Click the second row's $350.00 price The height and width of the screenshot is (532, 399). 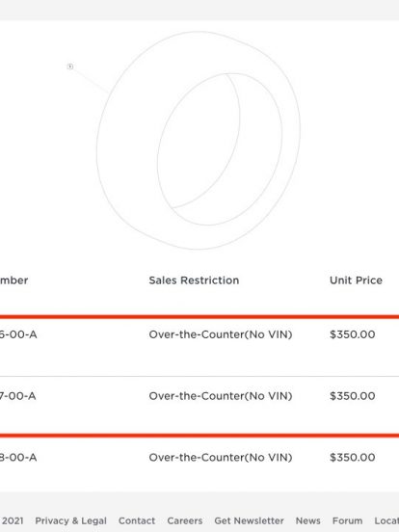(353, 396)
